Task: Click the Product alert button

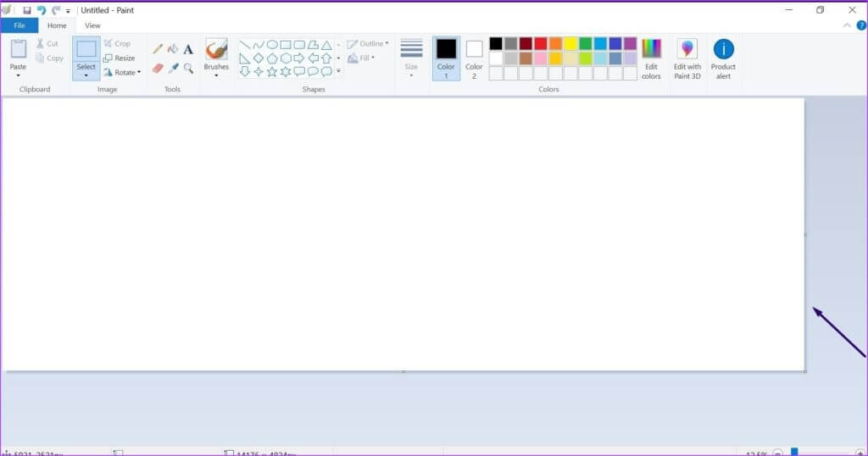Action: point(724,58)
